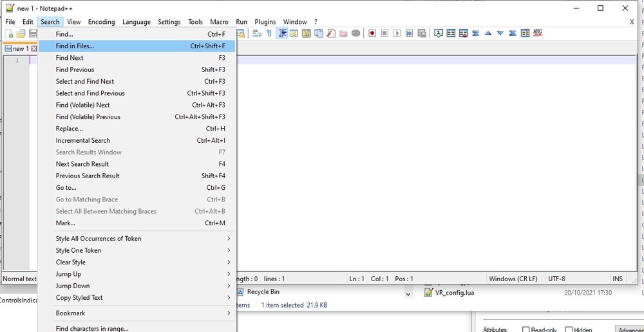The height and width of the screenshot is (332, 644).
Task: Toggle the word wrap toolbar icon
Action: point(257,33)
